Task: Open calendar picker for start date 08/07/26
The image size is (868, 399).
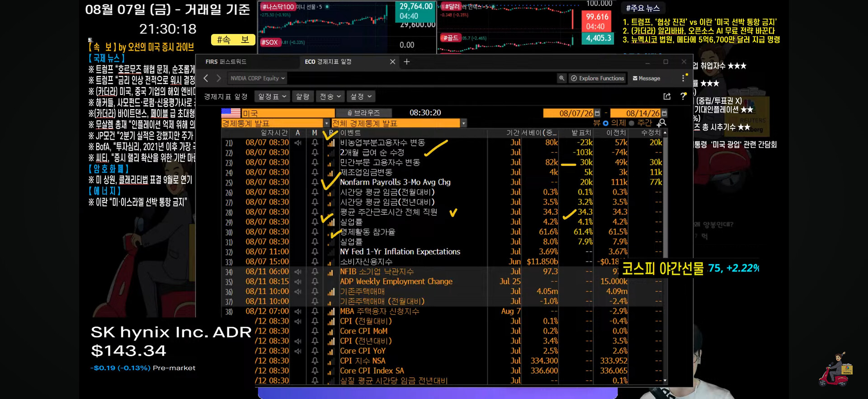Action: (x=597, y=113)
